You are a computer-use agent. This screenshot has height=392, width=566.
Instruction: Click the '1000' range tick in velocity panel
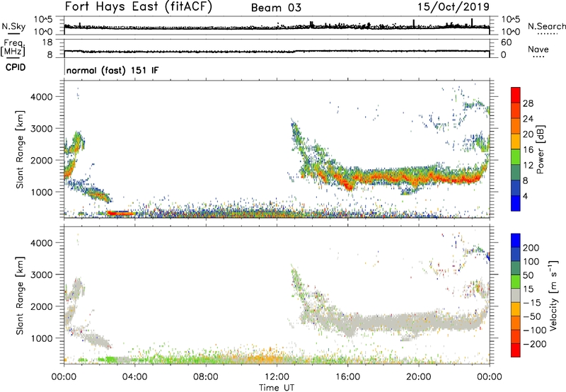pyautogui.click(x=42, y=338)
